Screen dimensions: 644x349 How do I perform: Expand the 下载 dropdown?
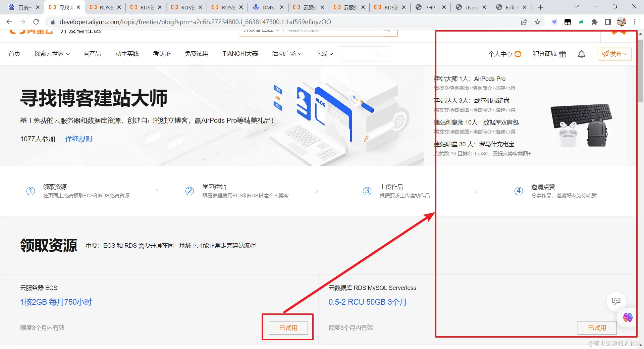(x=324, y=54)
